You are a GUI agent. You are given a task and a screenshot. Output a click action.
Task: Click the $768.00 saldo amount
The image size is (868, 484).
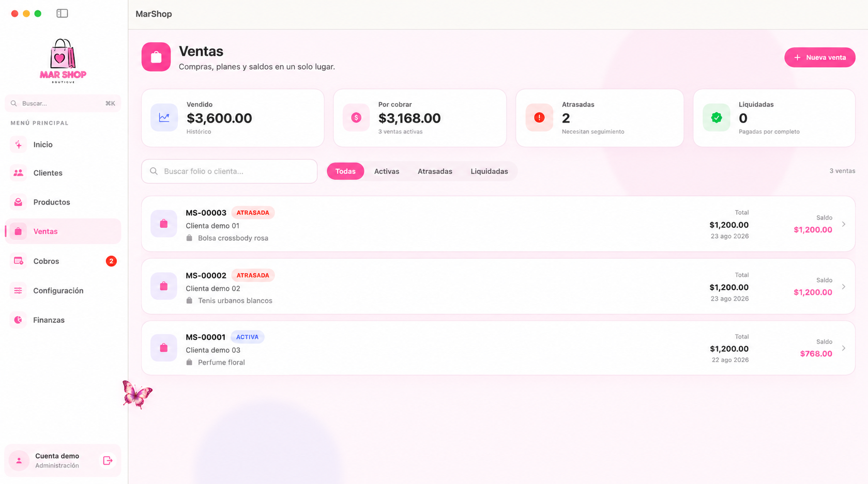[x=816, y=354]
